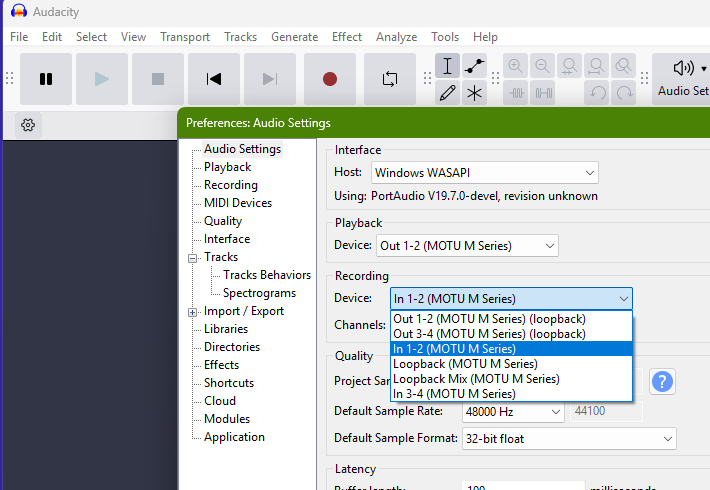
Task: Select the Draw pencil tool
Action: 447,93
